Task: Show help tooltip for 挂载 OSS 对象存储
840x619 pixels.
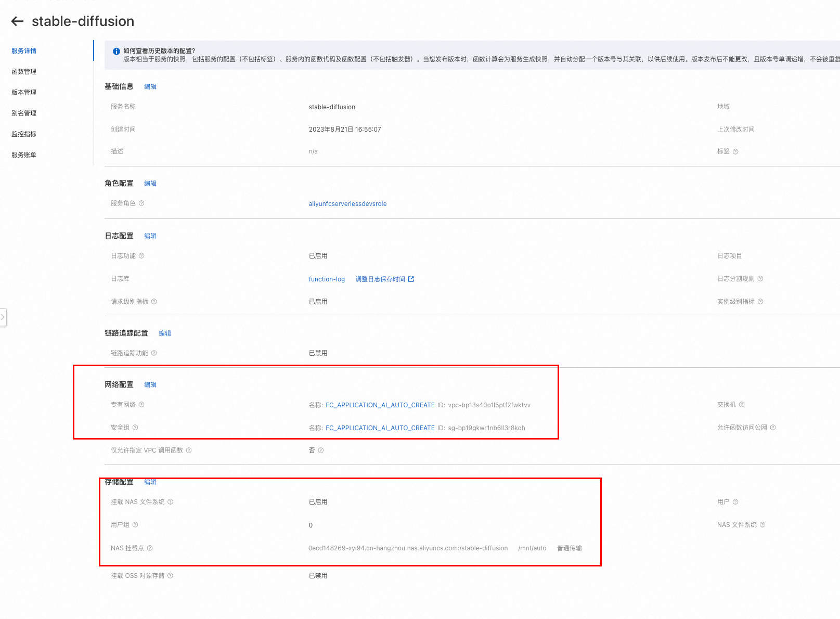Action: pos(170,576)
